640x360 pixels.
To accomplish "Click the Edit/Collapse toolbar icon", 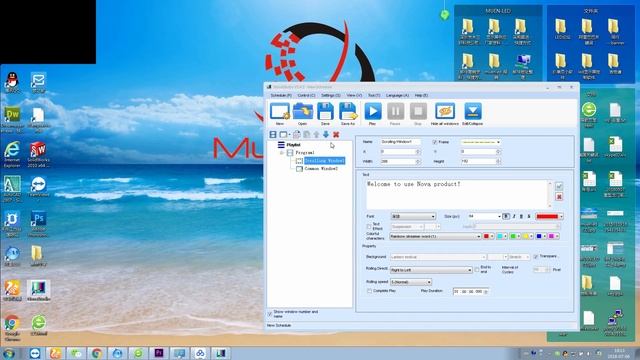I will tap(473, 111).
